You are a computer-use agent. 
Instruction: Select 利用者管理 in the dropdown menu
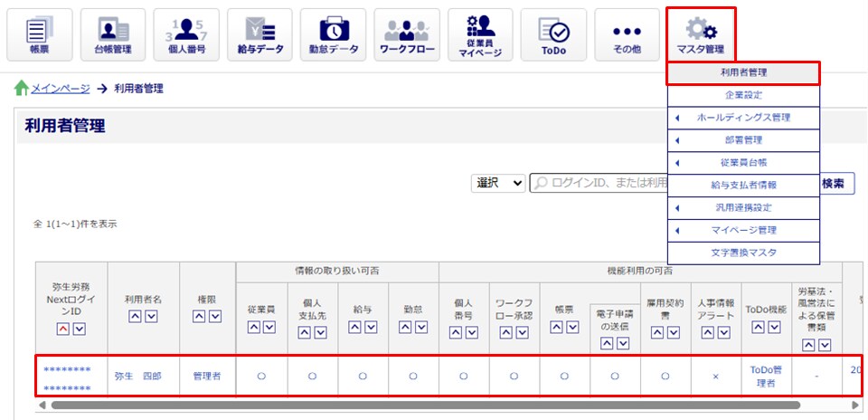click(x=743, y=72)
